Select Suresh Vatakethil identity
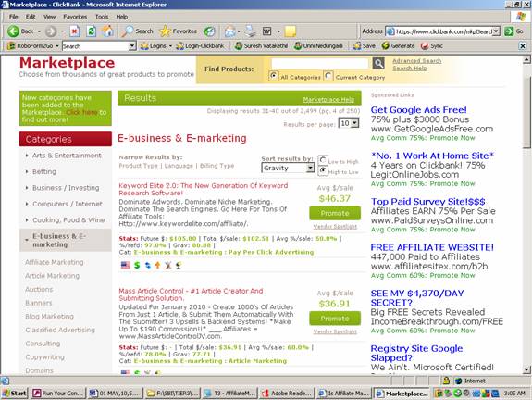532x400 pixels. point(261,46)
